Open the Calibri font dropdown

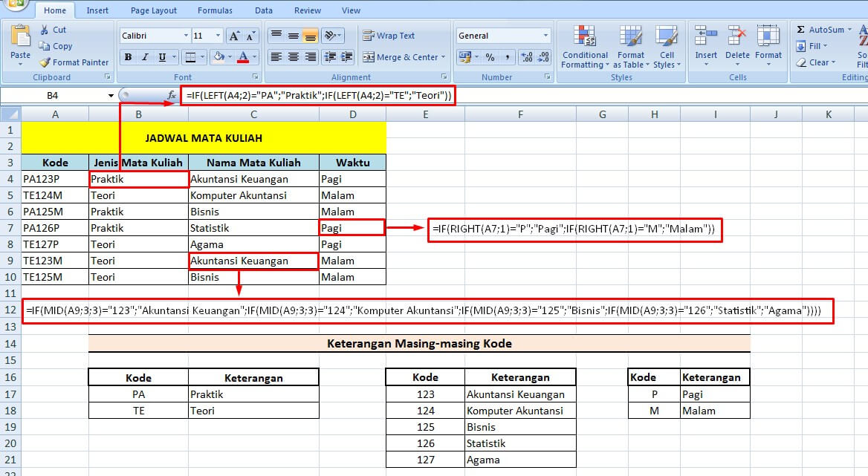point(187,35)
